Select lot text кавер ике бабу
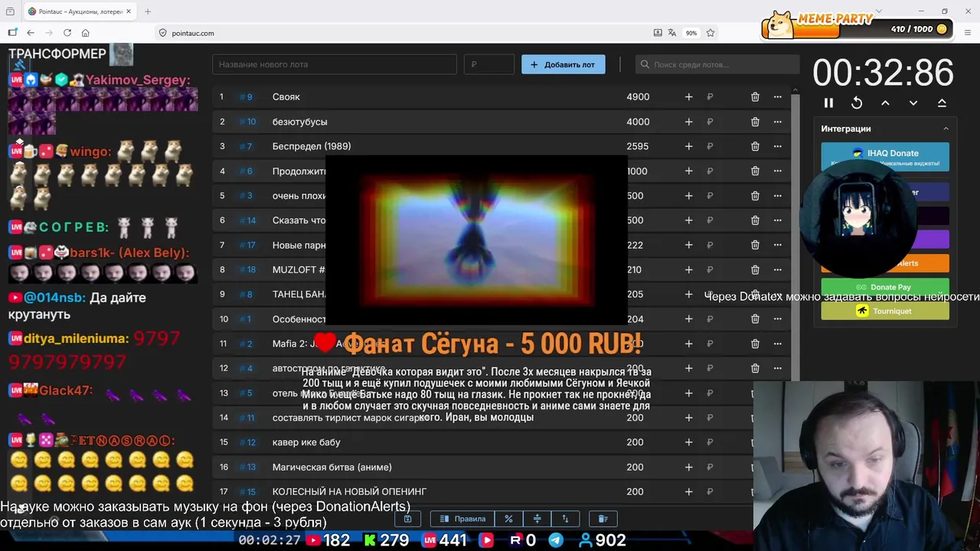 pyautogui.click(x=306, y=442)
